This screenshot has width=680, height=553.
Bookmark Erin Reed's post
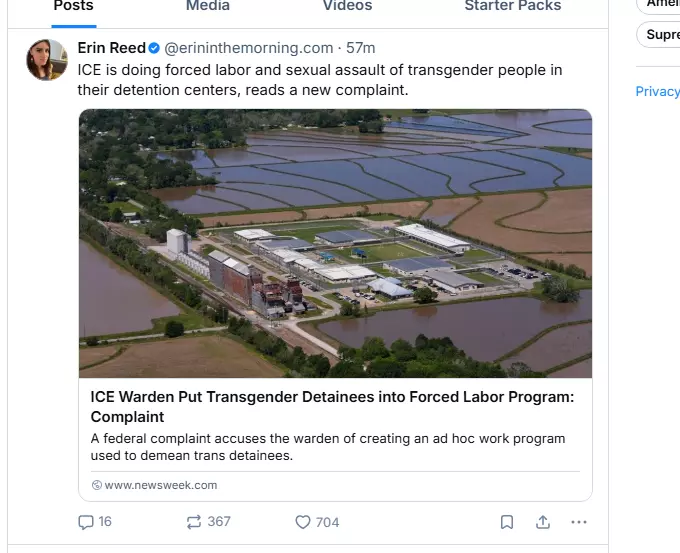507,522
